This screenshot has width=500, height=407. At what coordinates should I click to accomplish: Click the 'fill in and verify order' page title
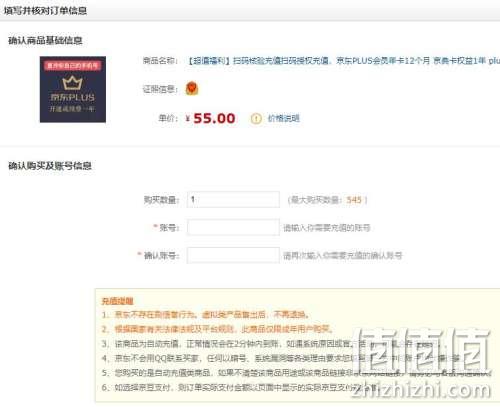point(45,11)
